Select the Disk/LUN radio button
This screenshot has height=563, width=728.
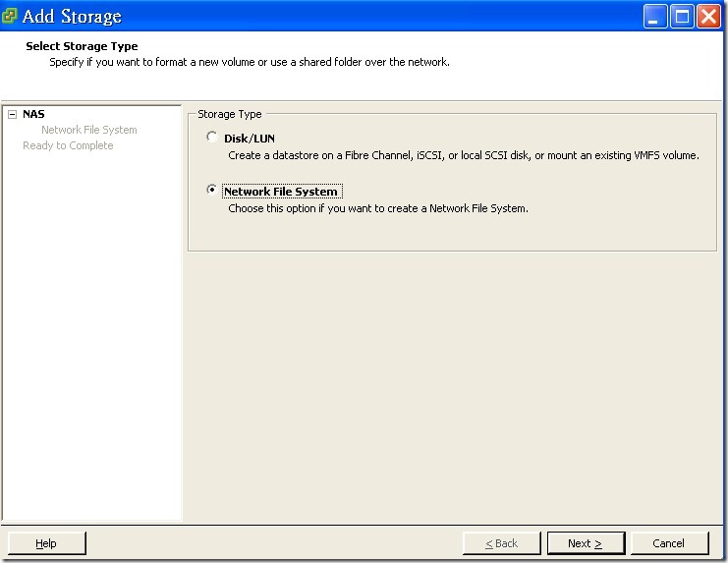coord(211,138)
